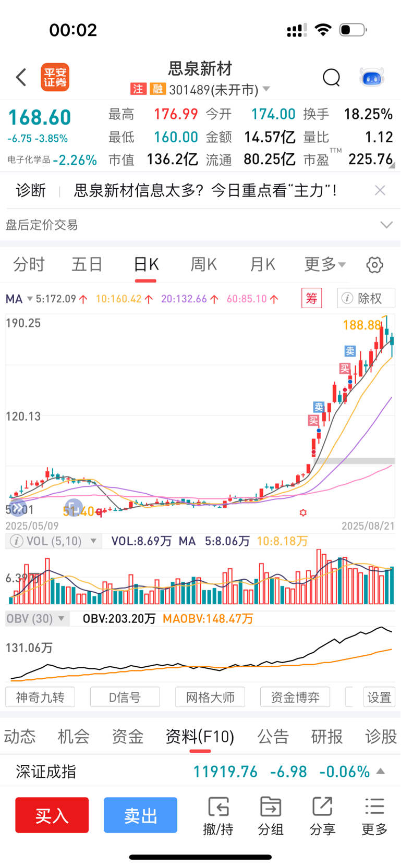Tap 深证成指 value 11919.76

[225, 772]
